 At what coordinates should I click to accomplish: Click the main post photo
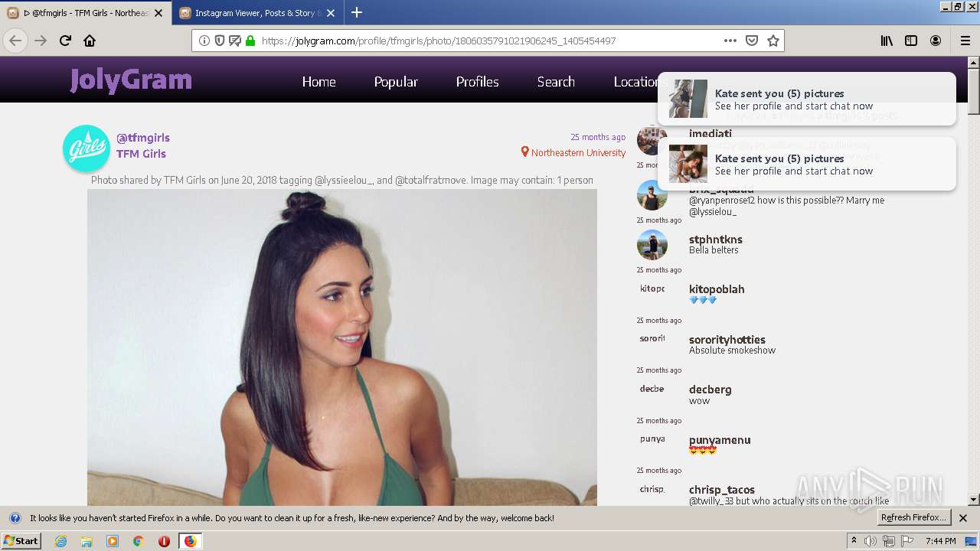point(342,347)
